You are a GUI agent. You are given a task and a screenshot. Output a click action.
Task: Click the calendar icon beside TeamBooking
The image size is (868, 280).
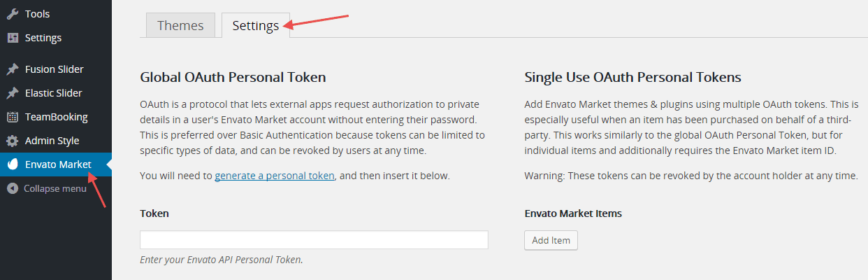pyautogui.click(x=13, y=117)
